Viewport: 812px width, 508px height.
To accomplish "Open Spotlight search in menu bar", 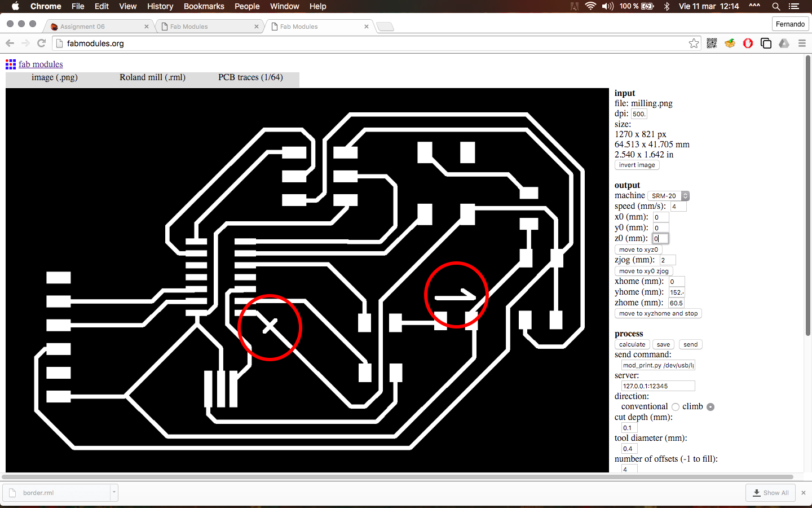I will (x=776, y=6).
